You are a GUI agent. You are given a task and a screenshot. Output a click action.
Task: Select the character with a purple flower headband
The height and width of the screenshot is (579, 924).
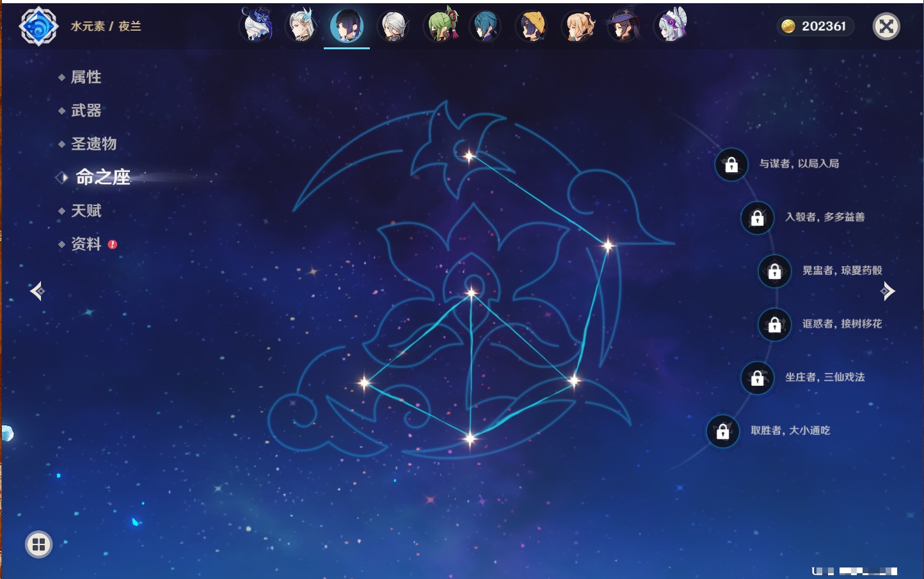pyautogui.click(x=671, y=26)
